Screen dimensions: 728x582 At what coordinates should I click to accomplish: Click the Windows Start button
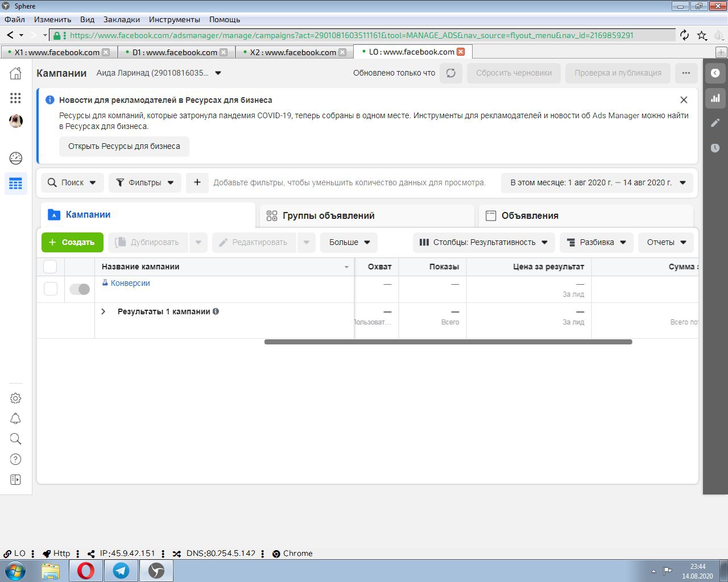15,570
